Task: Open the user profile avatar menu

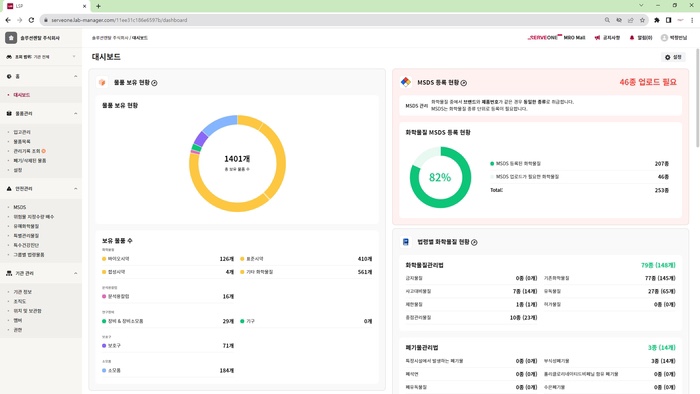Action: pos(664,38)
